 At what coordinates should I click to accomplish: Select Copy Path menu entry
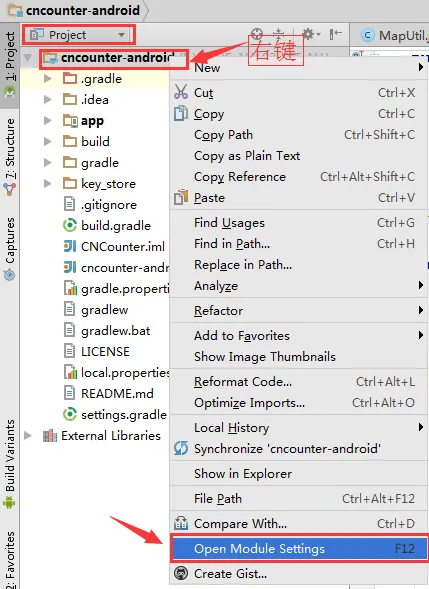click(x=299, y=135)
